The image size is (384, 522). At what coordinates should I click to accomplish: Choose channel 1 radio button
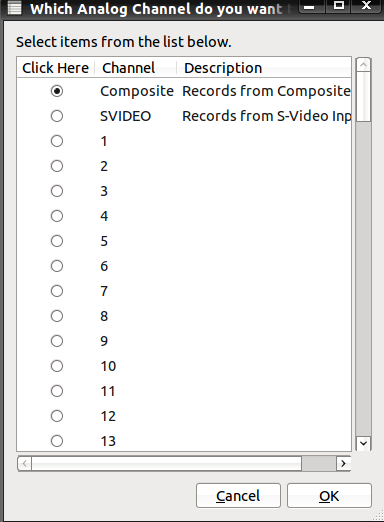(57, 141)
